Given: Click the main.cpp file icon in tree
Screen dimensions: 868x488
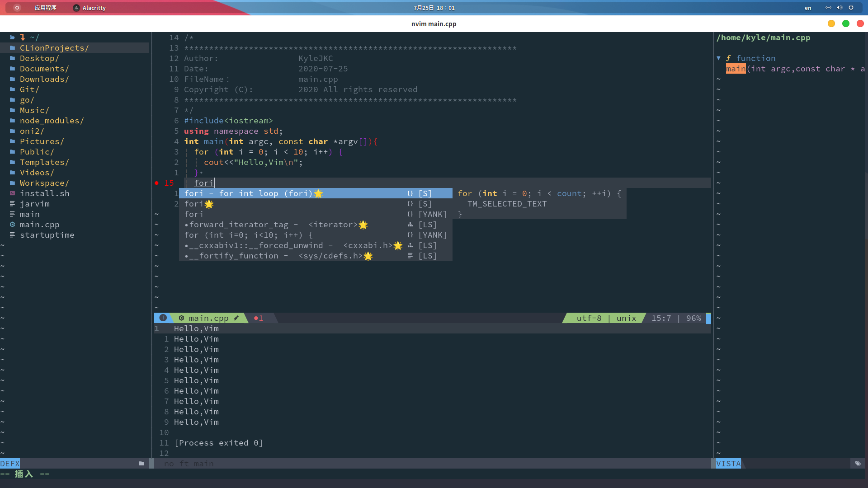Looking at the screenshot, I should click(x=12, y=225).
